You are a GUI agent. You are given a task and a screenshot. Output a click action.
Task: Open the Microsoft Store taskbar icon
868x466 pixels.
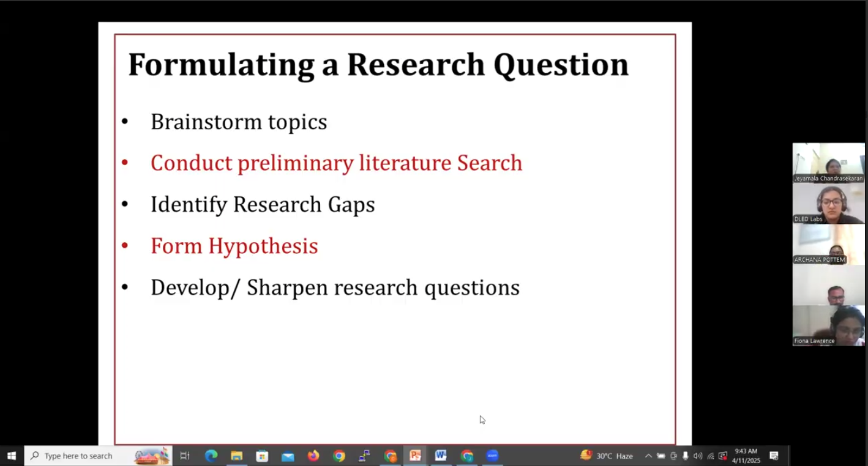coord(262,456)
